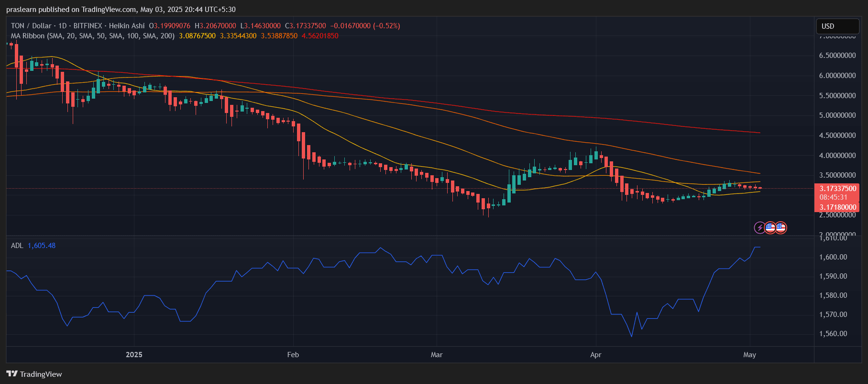
Task: Click the SMA 50 value 3.33544300
Action: 238,36
